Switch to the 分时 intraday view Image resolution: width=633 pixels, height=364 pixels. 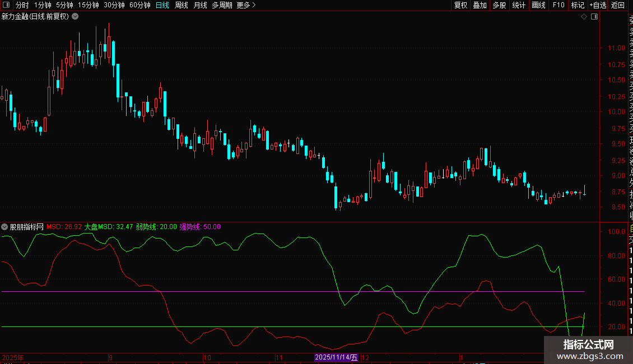22,5
